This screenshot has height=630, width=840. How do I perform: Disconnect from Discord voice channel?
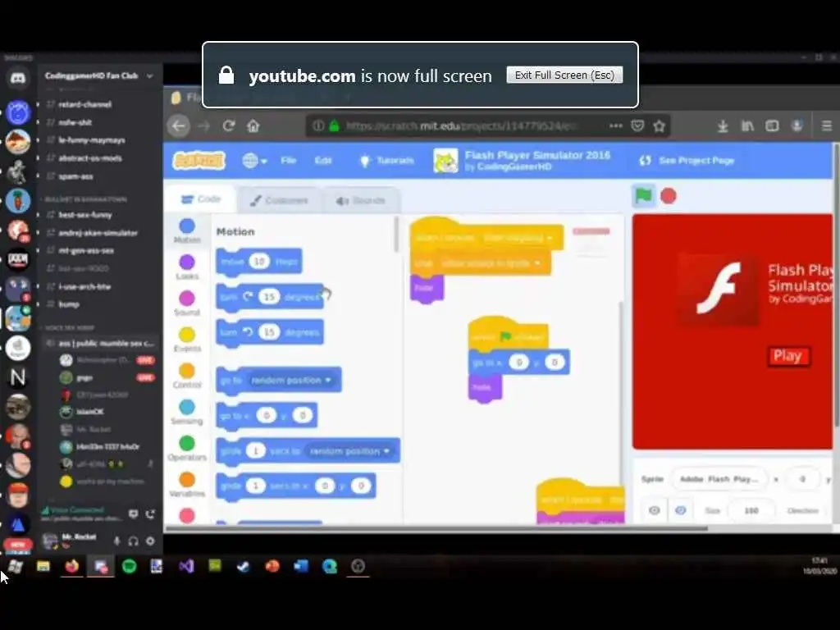pos(150,514)
